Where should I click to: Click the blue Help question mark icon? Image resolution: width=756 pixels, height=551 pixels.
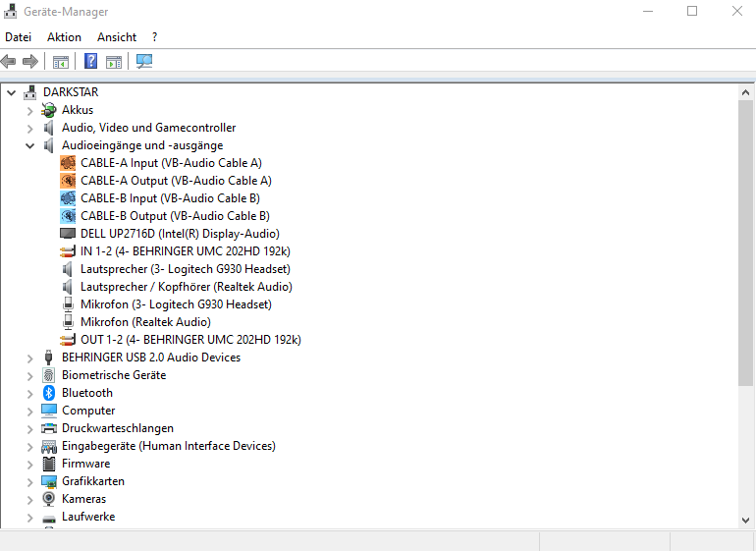click(x=90, y=61)
